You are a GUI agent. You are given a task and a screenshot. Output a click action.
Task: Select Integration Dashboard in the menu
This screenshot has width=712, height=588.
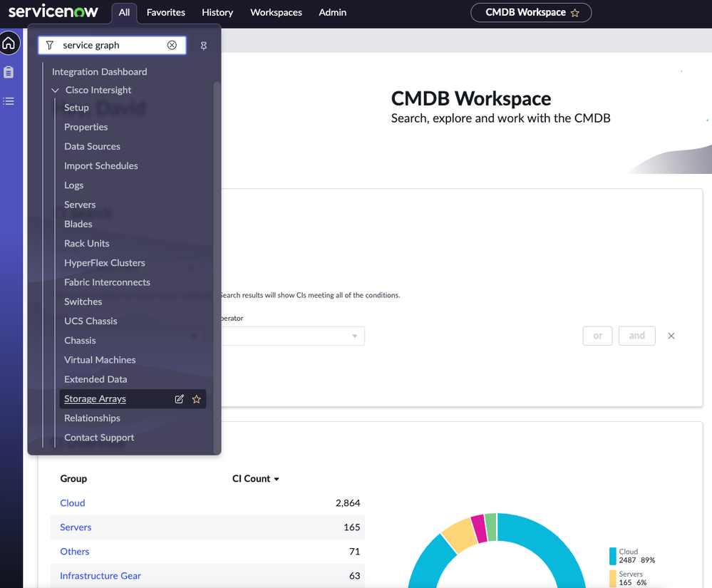[100, 72]
